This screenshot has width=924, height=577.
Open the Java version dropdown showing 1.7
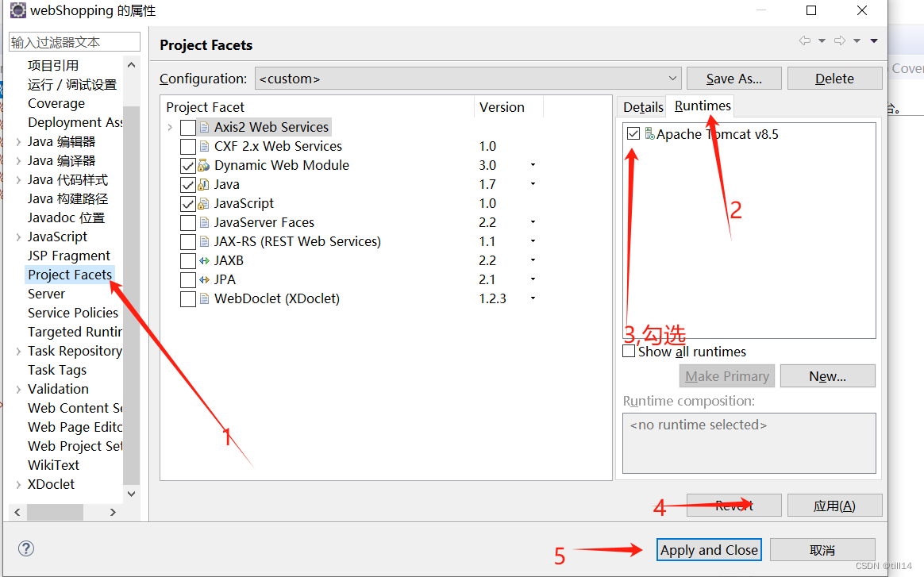coord(532,184)
